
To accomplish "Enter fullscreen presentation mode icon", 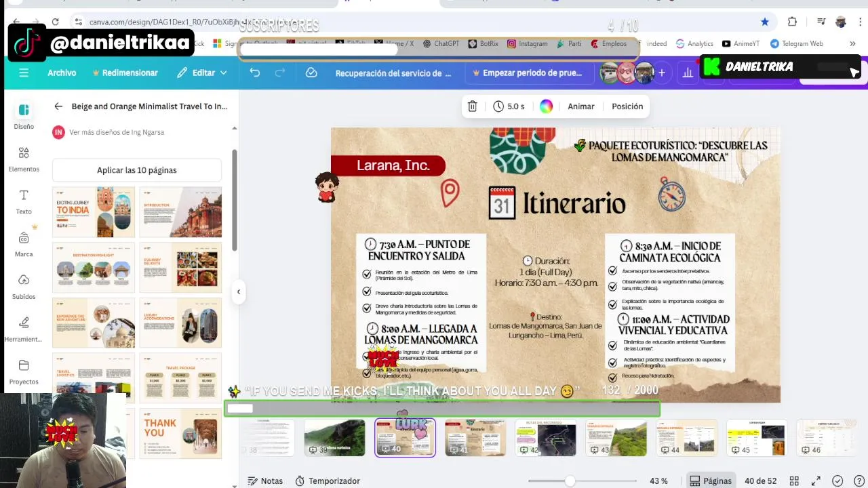I will [816, 481].
